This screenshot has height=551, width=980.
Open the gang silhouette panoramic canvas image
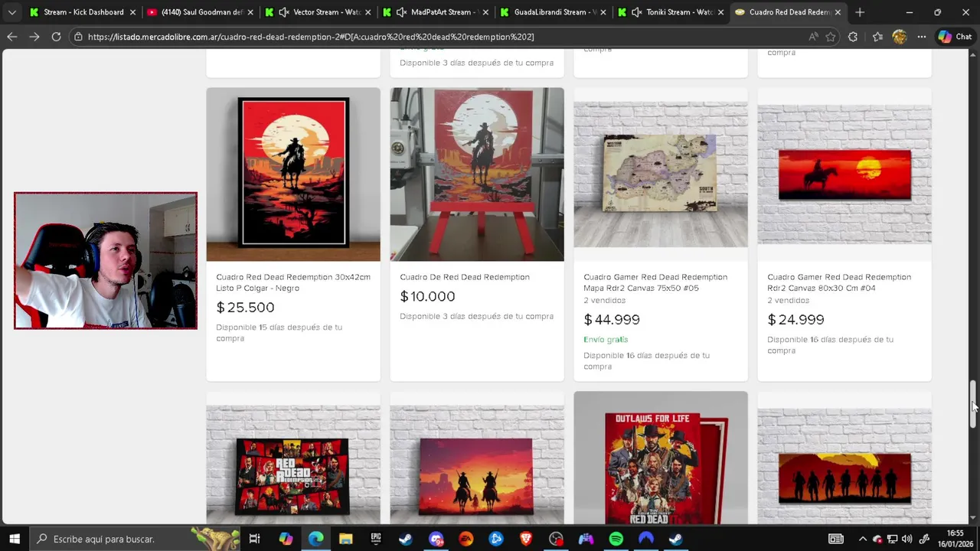tap(844, 458)
